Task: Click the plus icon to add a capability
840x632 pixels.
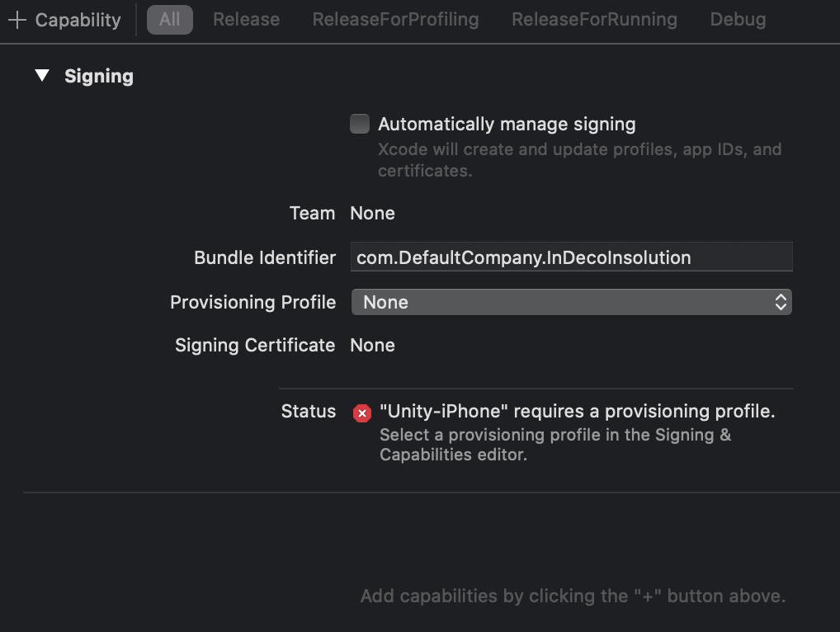Action: click(17, 20)
